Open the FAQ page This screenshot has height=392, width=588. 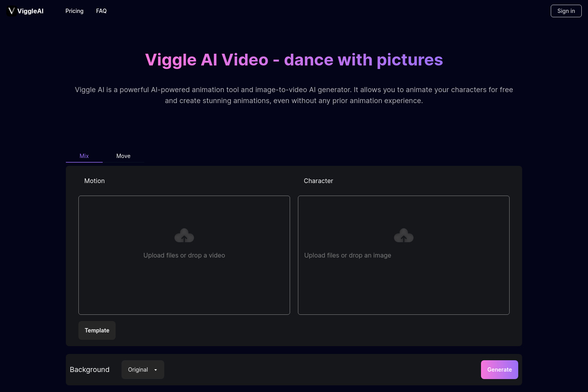tap(102, 11)
